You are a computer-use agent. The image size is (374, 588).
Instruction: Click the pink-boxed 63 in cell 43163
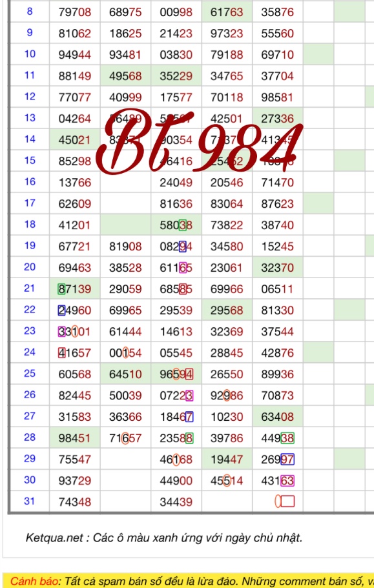click(287, 480)
